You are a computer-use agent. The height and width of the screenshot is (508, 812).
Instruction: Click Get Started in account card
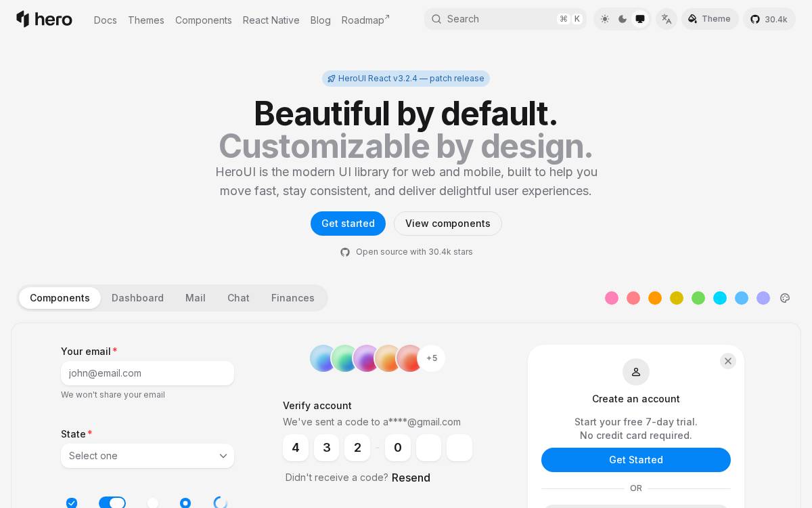pyautogui.click(x=636, y=460)
